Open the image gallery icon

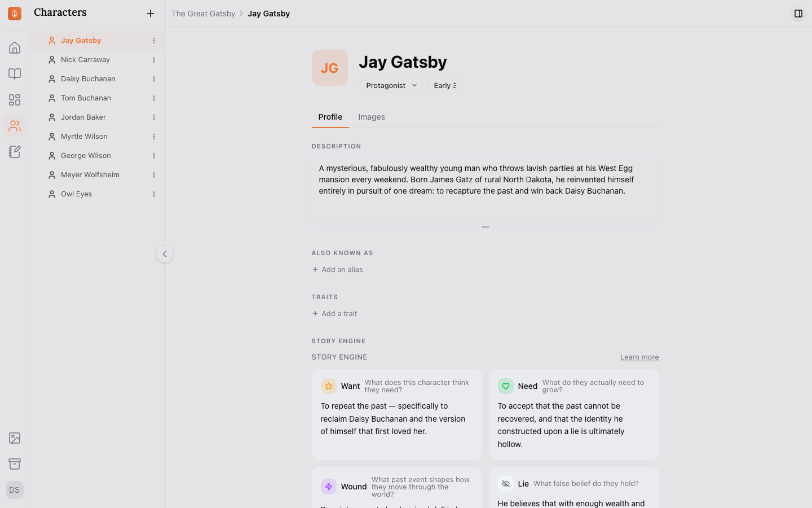tap(15, 438)
